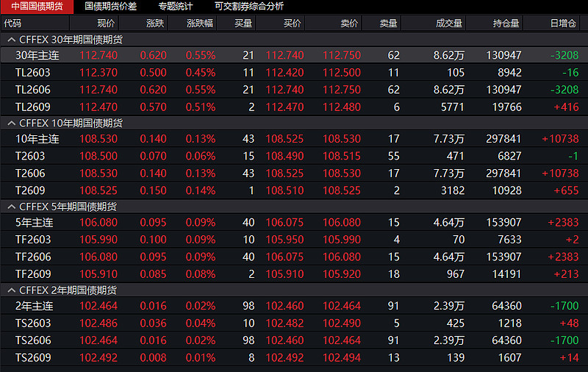The height and width of the screenshot is (372, 588).
Task: Click T2609 daily position change +655
Action: (x=566, y=190)
